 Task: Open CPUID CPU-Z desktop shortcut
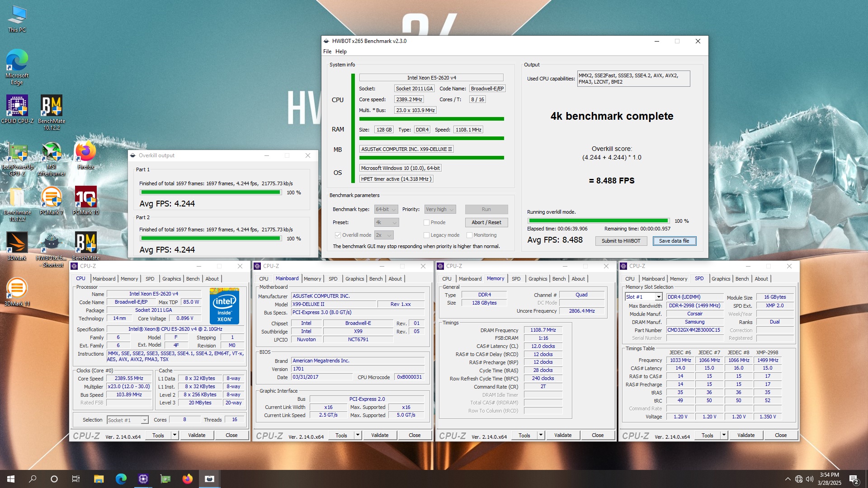[17, 109]
